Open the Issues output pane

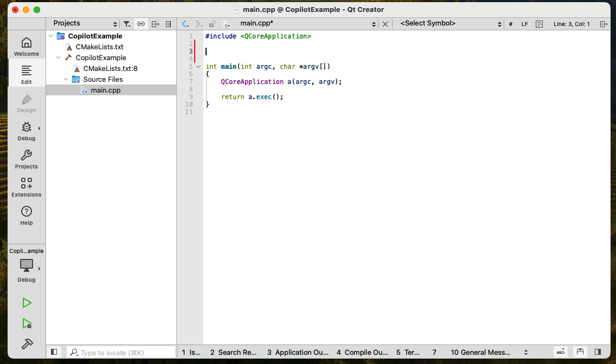[x=191, y=352]
